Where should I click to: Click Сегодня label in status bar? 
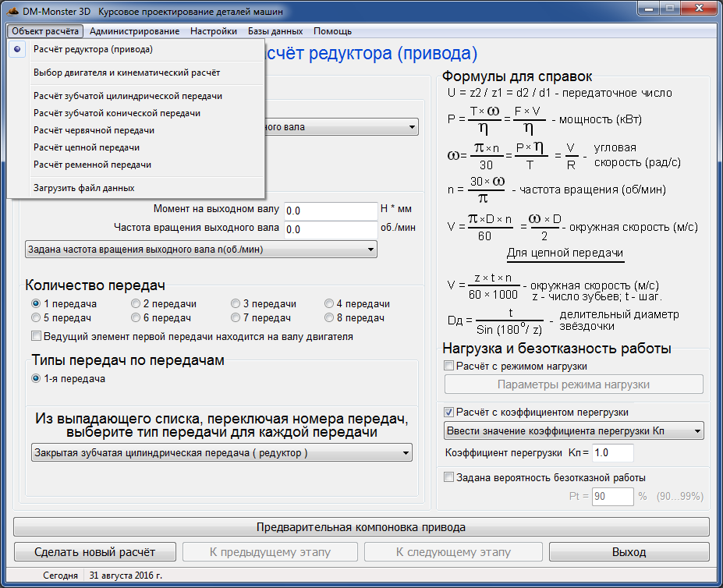coord(60,575)
